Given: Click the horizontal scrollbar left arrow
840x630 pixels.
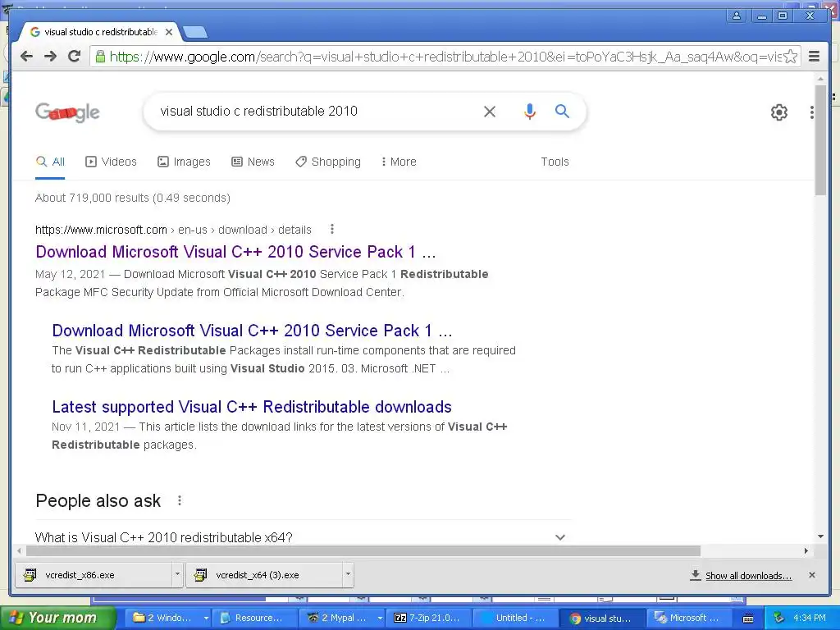Looking at the screenshot, I should 20,550.
